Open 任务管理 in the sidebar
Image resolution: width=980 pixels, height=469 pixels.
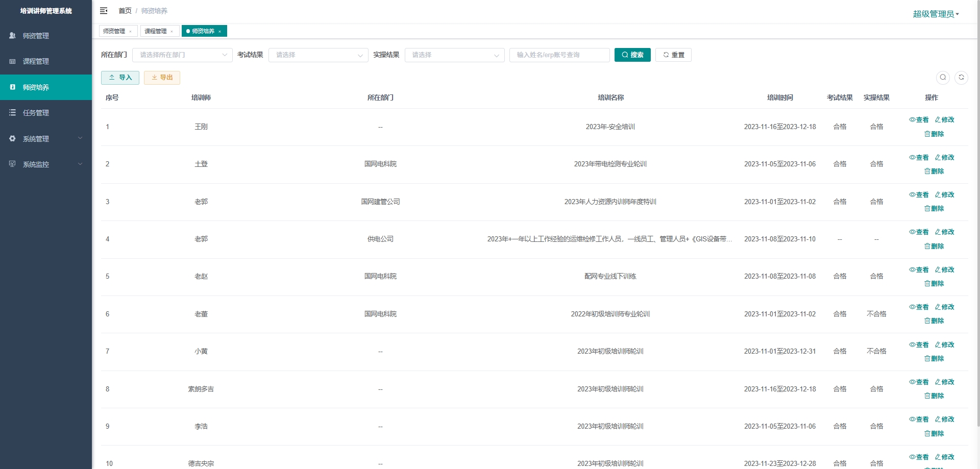point(46,113)
